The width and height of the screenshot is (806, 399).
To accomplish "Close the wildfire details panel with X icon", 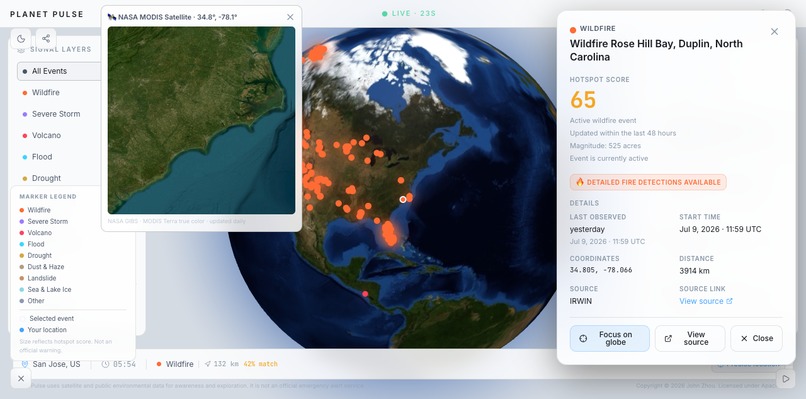I will 774,31.
